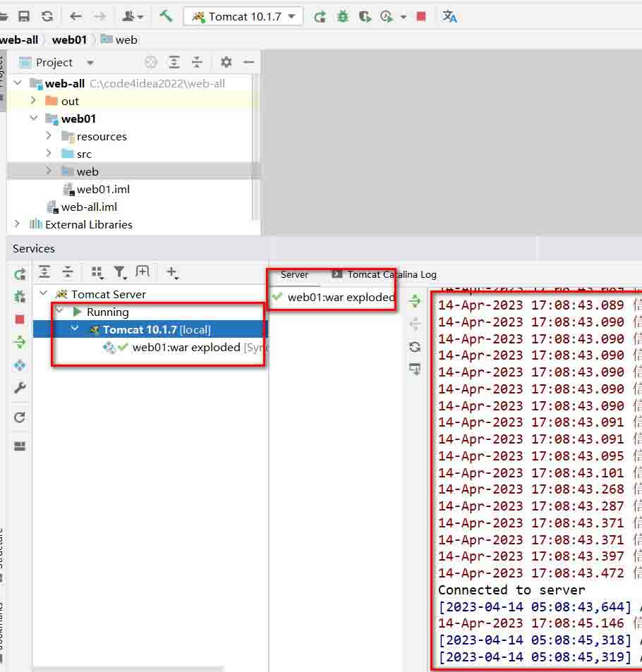Navigate forward with the right arrow icon
642x672 pixels.
pyautogui.click(x=99, y=17)
